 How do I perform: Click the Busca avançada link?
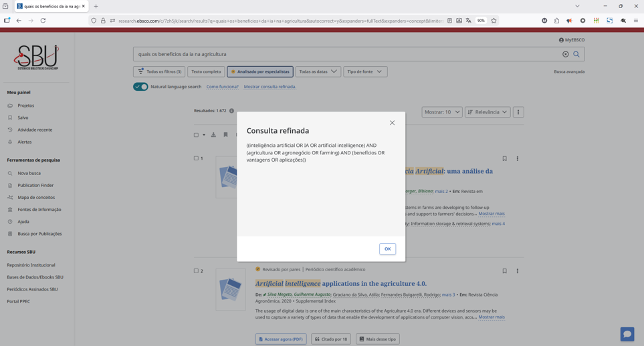click(568, 71)
